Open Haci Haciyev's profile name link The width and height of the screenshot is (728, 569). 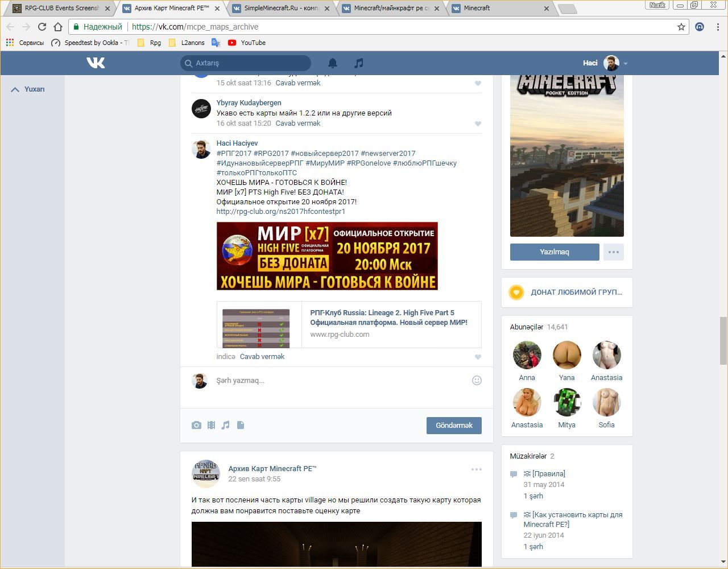[x=237, y=143]
